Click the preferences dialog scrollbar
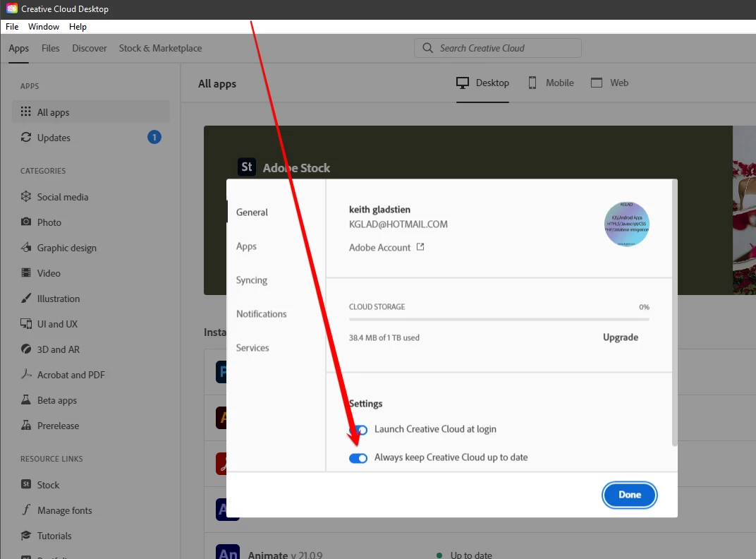756x559 pixels. 674,314
